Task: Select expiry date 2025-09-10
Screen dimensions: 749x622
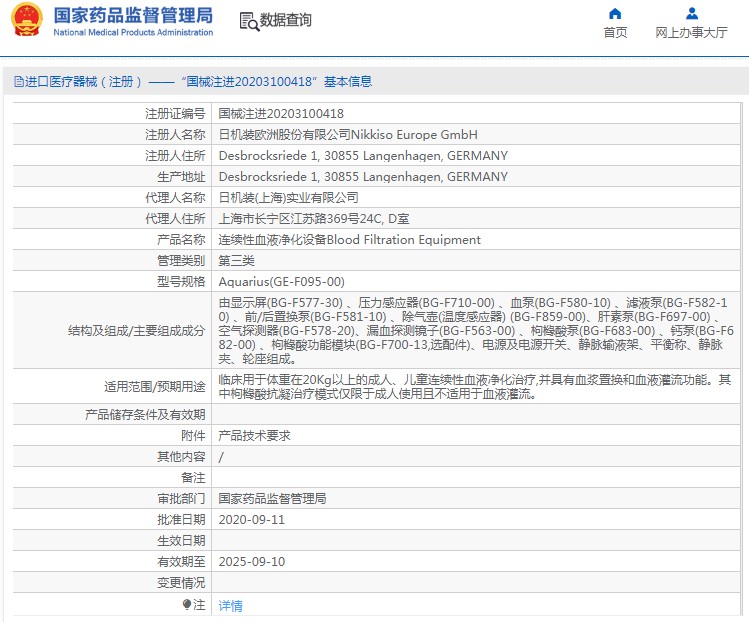Action: [x=252, y=562]
